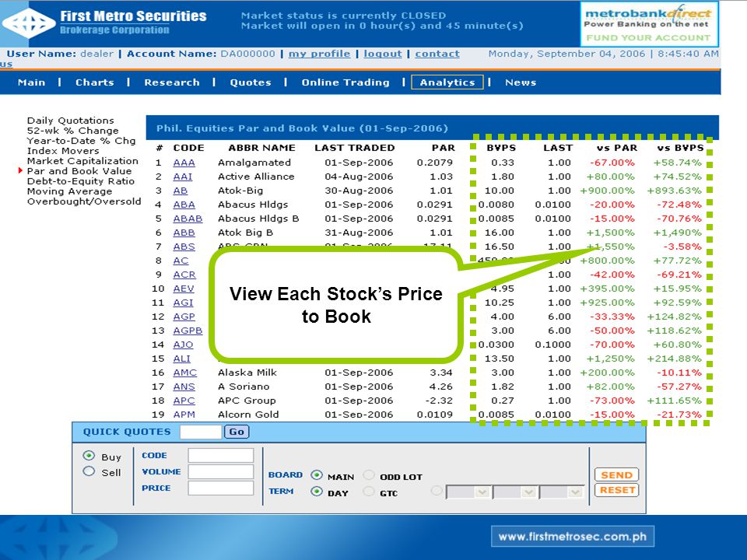
Task: Open the ALI stock code link
Action: tap(181, 359)
